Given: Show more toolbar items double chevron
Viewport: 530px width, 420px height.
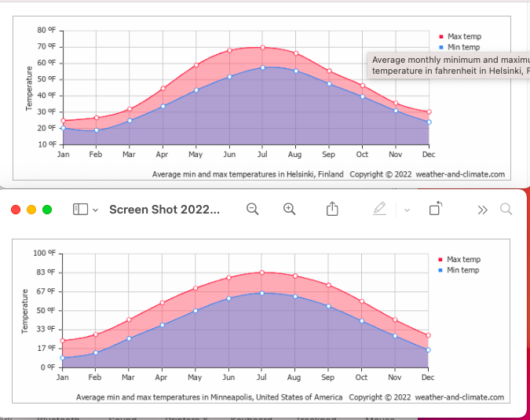Looking at the screenshot, I should [x=482, y=210].
